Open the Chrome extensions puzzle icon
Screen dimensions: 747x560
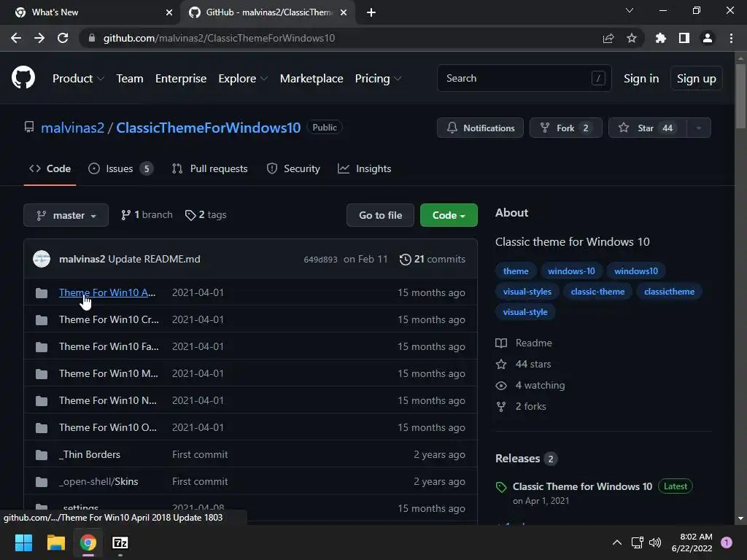tap(660, 38)
